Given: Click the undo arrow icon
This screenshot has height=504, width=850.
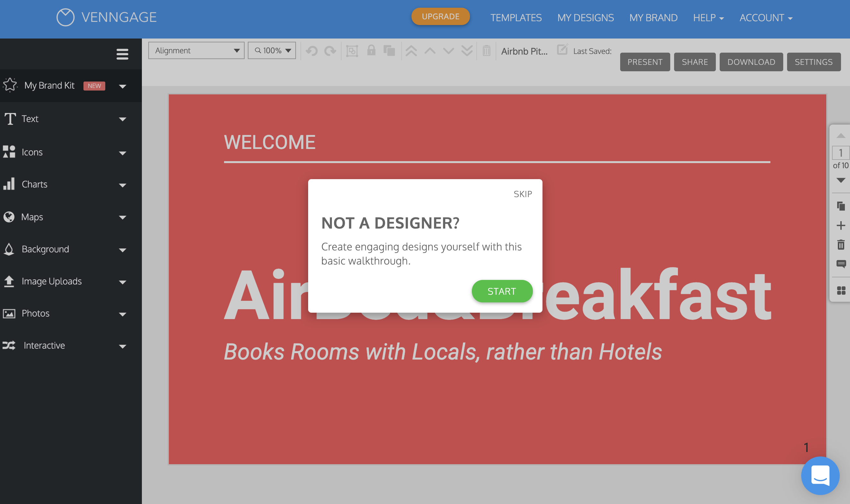Looking at the screenshot, I should pos(311,51).
